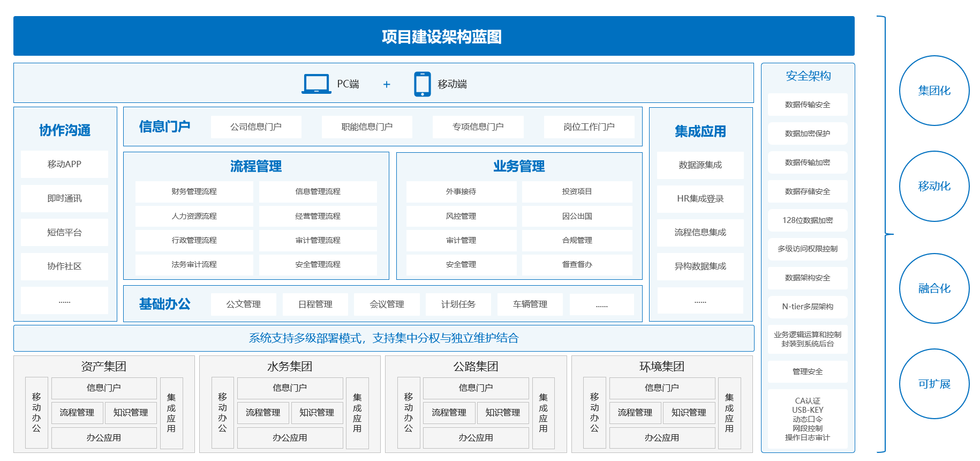This screenshot has height=461, width=980.
Task: Select 安全管理流程
Action: (x=318, y=265)
